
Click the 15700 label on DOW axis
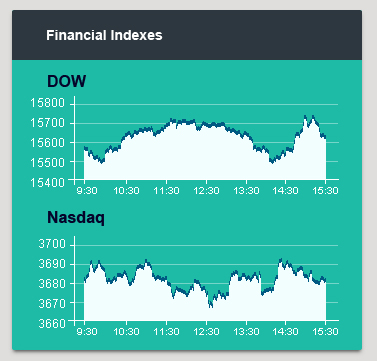(48, 123)
